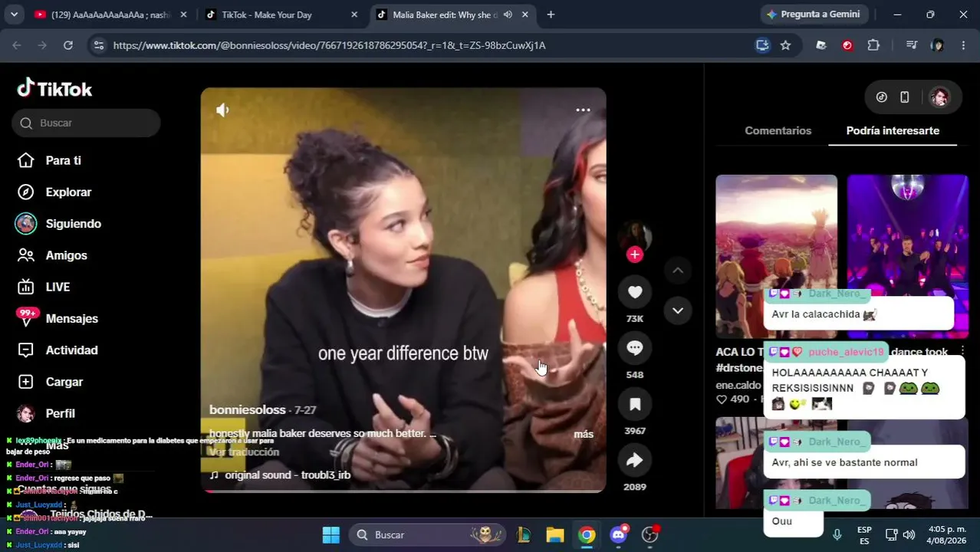Viewport: 980px width, 552px height.
Task: Open the Chrome profile avatar
Action: tap(937, 45)
